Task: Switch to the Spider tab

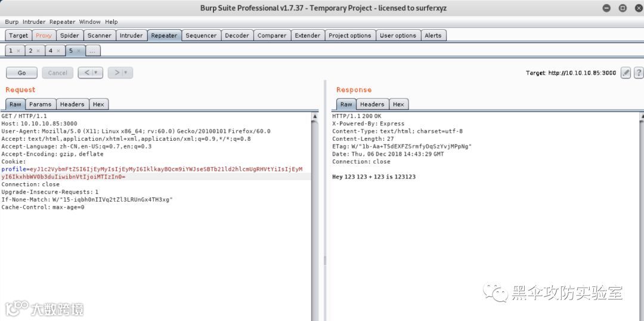Action: click(69, 35)
